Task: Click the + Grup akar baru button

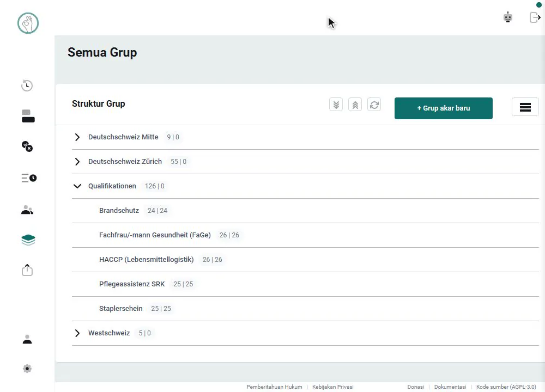Action: (443, 108)
